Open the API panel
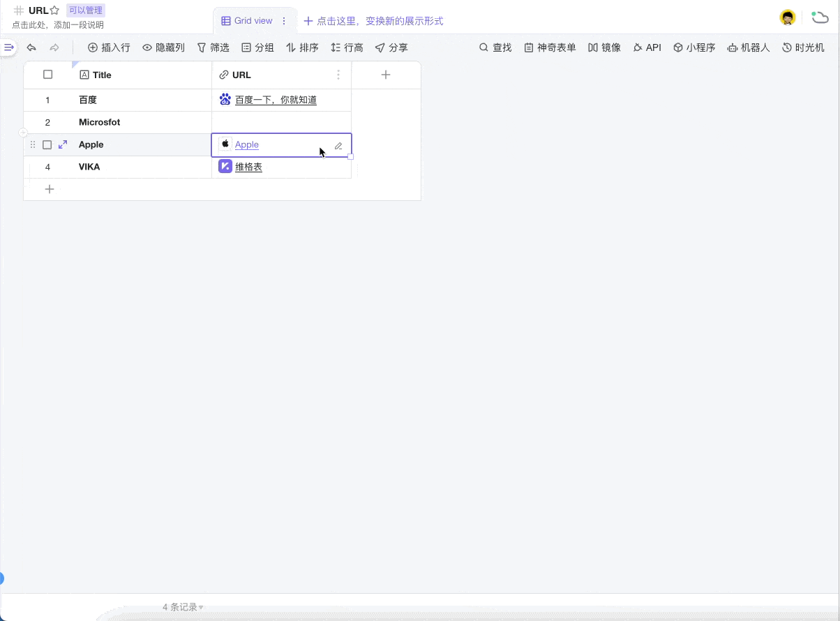The height and width of the screenshot is (621, 840). point(647,47)
